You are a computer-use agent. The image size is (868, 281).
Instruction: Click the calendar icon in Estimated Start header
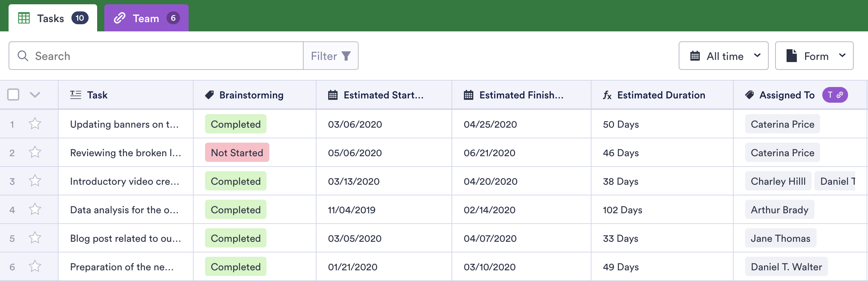pos(333,95)
